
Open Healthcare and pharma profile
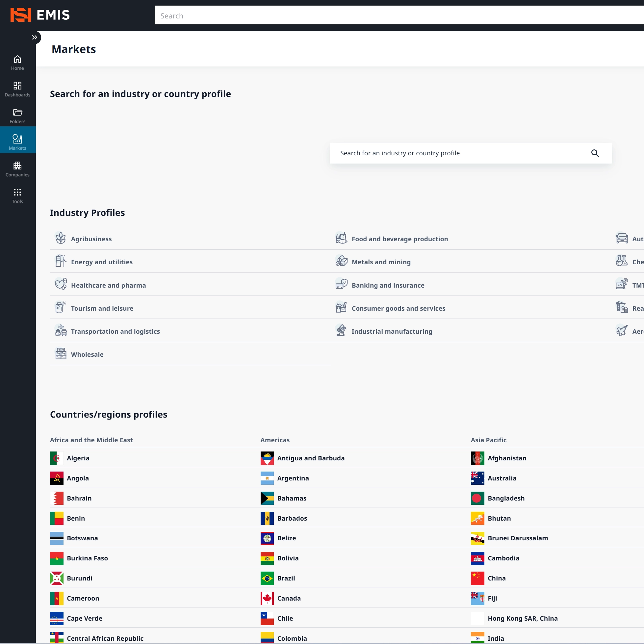[x=108, y=285]
